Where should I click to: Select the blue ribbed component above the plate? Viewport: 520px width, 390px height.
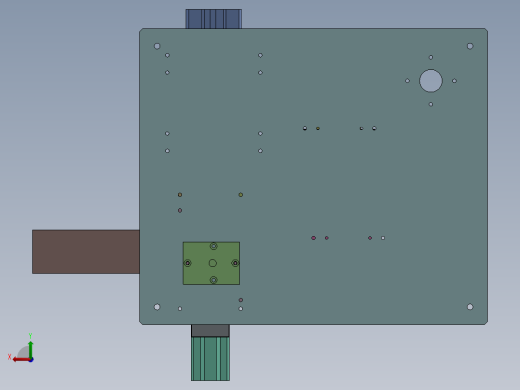point(214,19)
